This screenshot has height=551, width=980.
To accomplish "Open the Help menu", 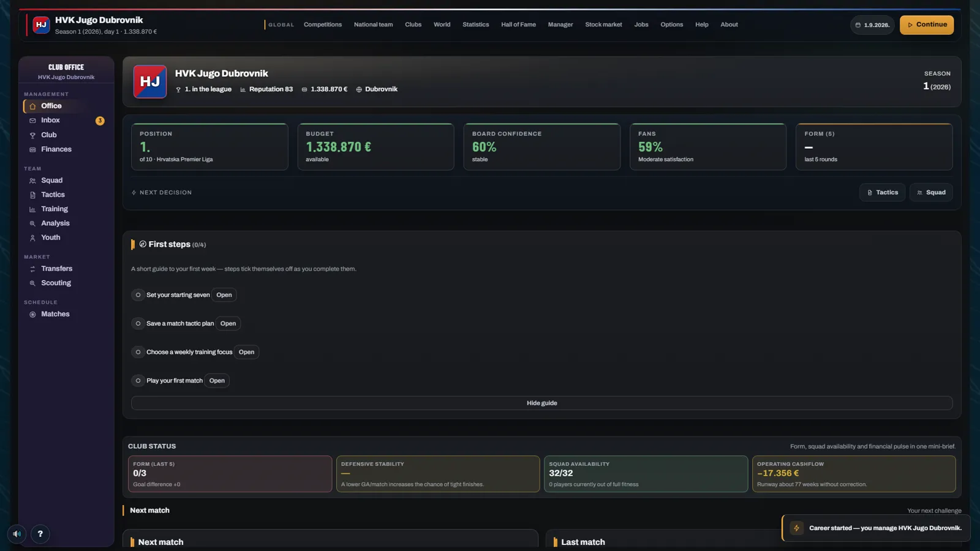I will pos(701,25).
